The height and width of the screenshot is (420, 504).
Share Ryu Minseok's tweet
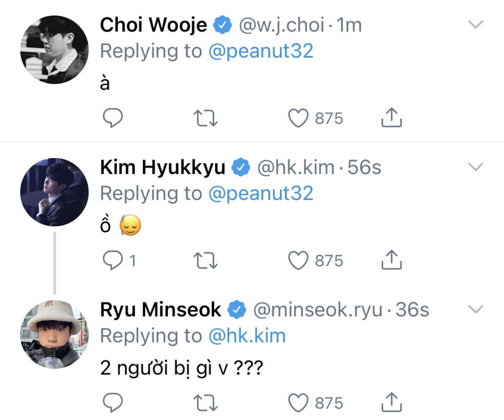coord(392,401)
